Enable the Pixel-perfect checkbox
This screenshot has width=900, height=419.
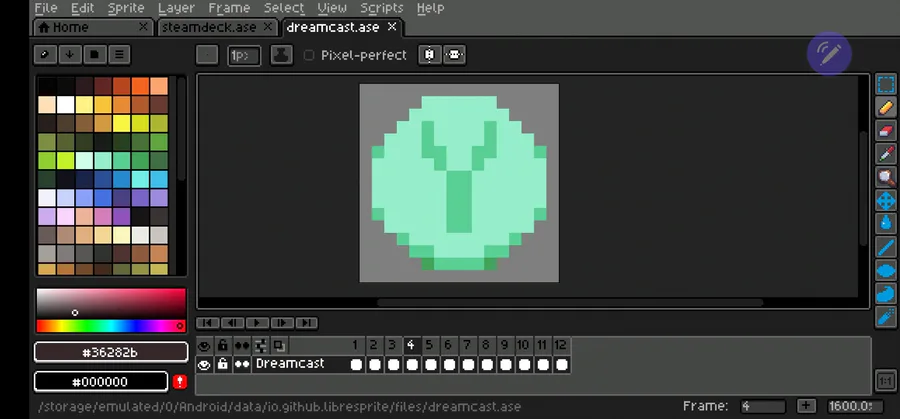click(309, 55)
